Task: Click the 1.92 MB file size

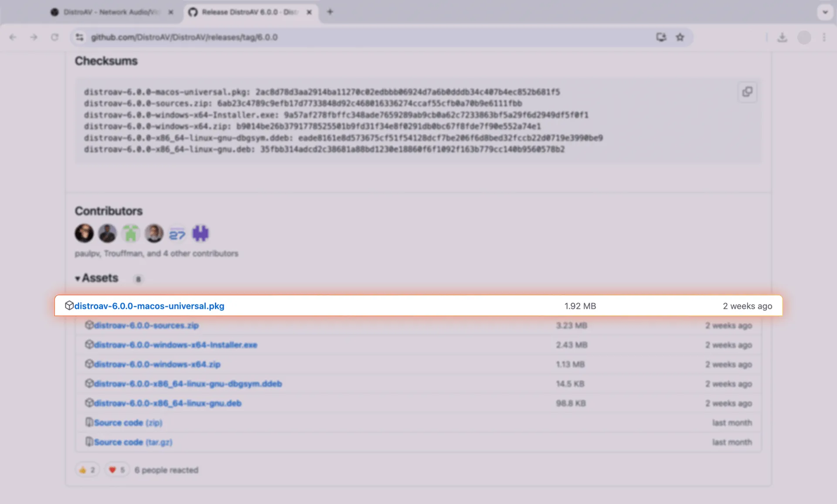Action: (x=580, y=306)
